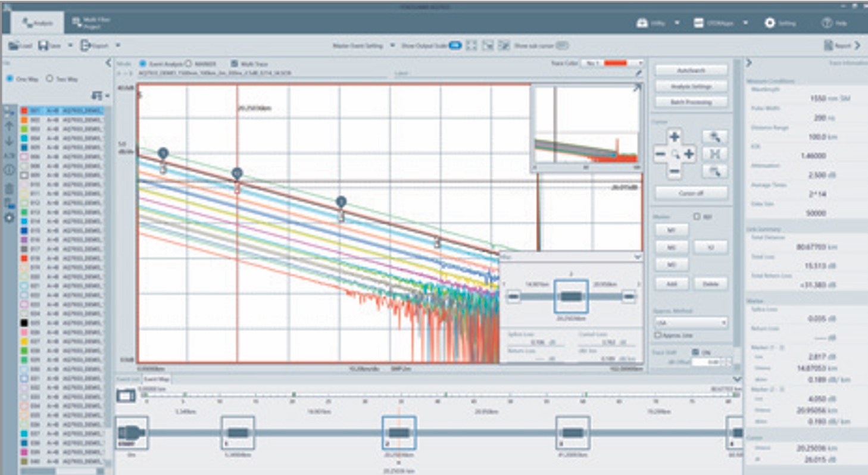Click the overview thumbnail popout arrow icon

coord(636,88)
